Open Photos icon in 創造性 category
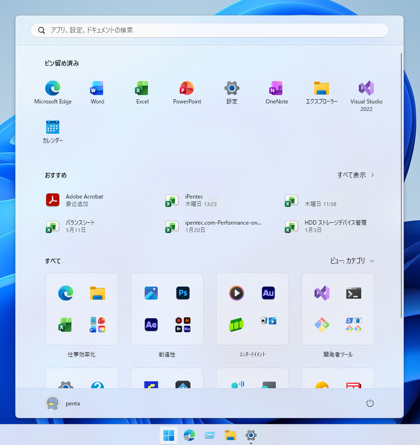Screen dimensions: 420x445 [x=151, y=293]
